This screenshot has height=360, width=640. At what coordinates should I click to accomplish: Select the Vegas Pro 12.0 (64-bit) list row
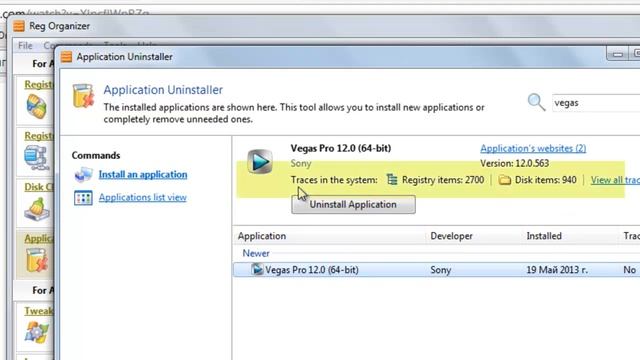[x=436, y=270]
